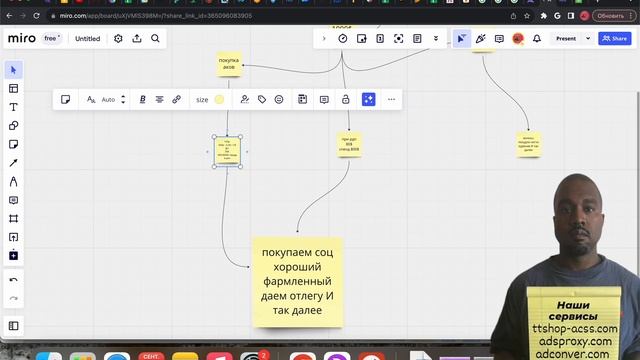Open the sticky note size option
Viewport: 640px width, 360px height.
coord(202,100)
